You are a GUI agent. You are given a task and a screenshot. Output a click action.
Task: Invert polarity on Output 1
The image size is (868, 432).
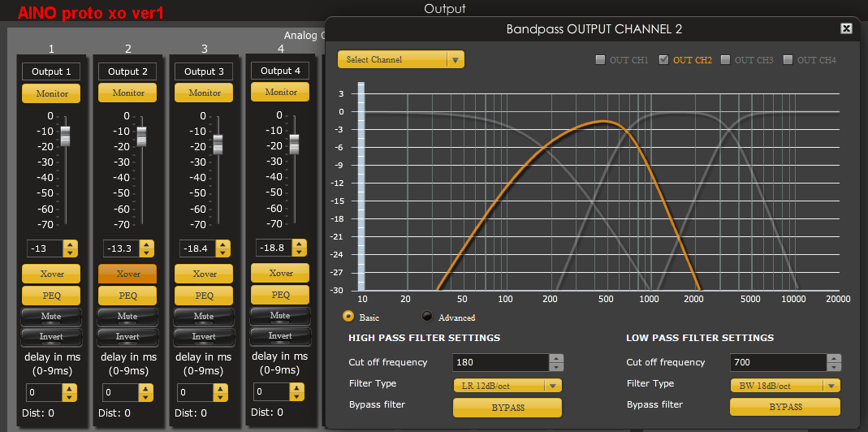point(51,337)
